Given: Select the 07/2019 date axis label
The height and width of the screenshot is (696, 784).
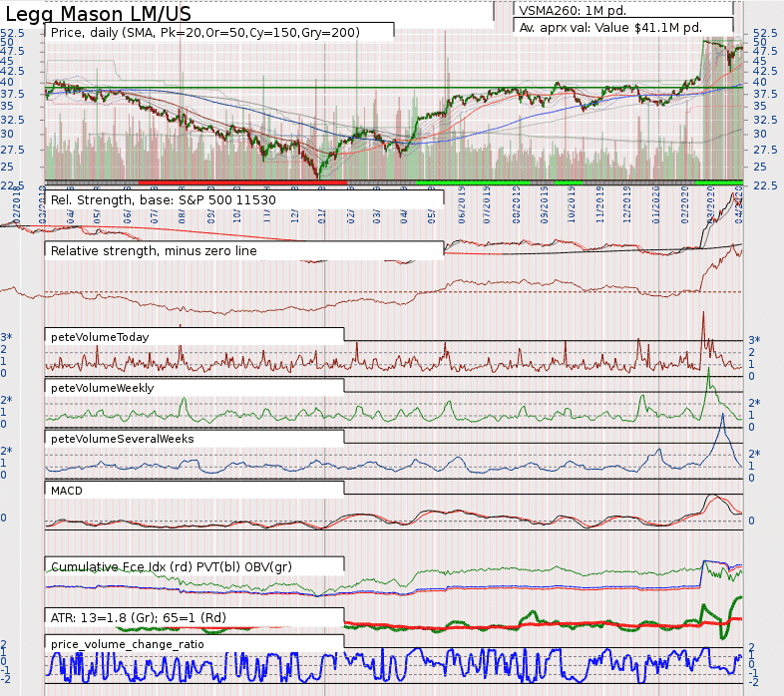Looking at the screenshot, I should click(487, 205).
